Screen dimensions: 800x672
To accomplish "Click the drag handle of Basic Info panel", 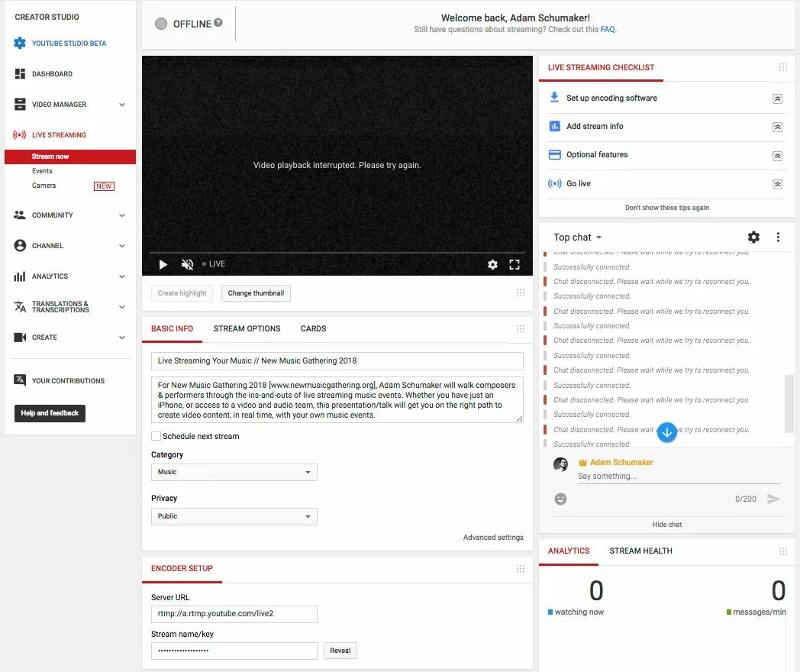I will point(520,329).
